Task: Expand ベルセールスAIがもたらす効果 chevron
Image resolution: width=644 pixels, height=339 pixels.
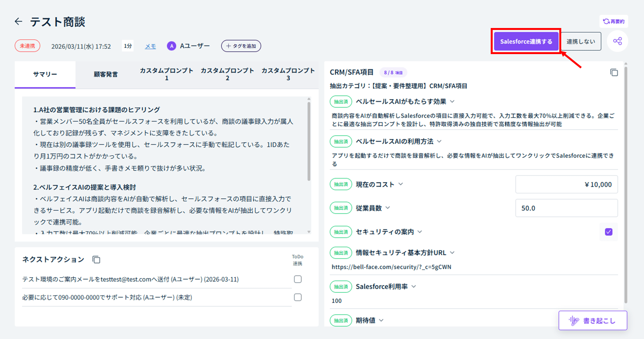Action: tap(452, 101)
